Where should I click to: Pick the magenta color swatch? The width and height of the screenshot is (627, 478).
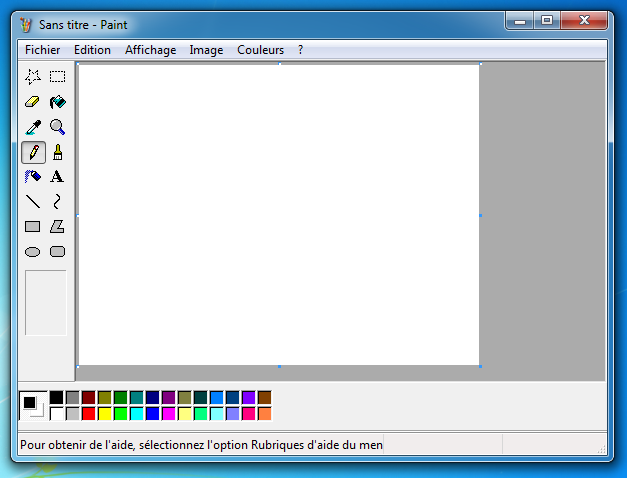pyautogui.click(x=168, y=414)
